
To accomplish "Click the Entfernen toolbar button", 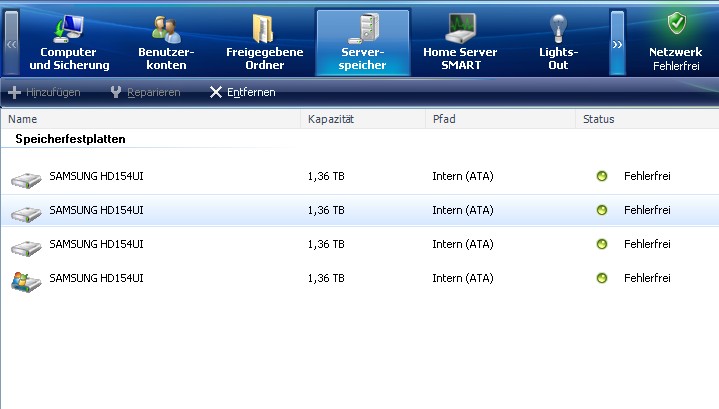I will 243,92.
